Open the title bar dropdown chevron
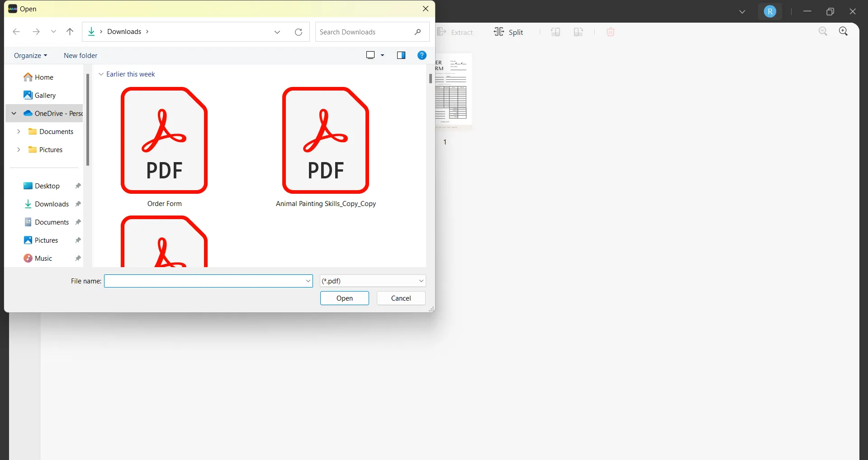The image size is (868, 460). 742,12
